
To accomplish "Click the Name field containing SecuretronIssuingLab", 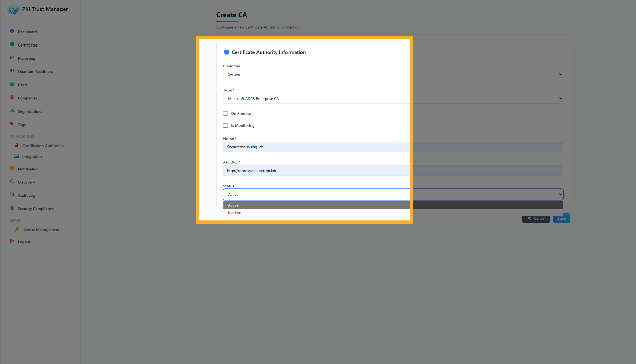I will click(x=393, y=147).
